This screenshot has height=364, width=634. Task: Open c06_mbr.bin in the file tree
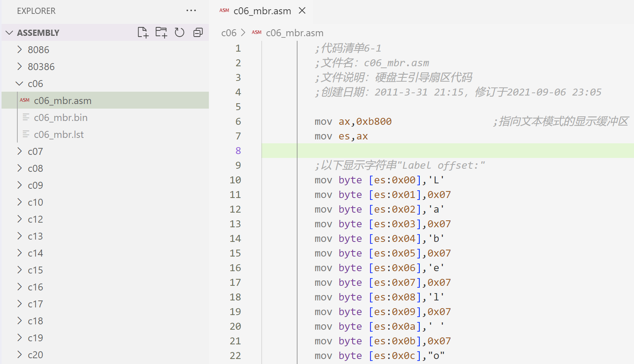105,117
